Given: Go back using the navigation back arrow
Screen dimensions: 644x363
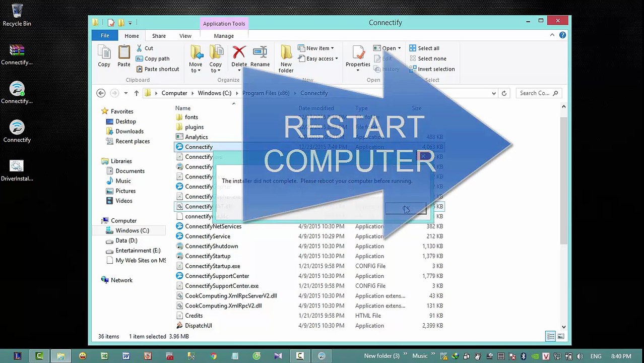Looking at the screenshot, I should point(101,93).
